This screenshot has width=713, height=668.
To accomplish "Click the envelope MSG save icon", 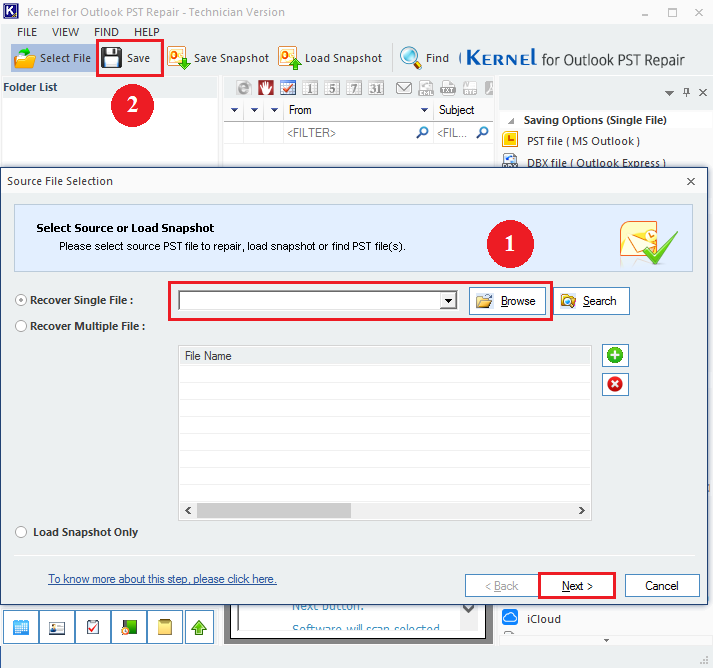I will [x=404, y=88].
